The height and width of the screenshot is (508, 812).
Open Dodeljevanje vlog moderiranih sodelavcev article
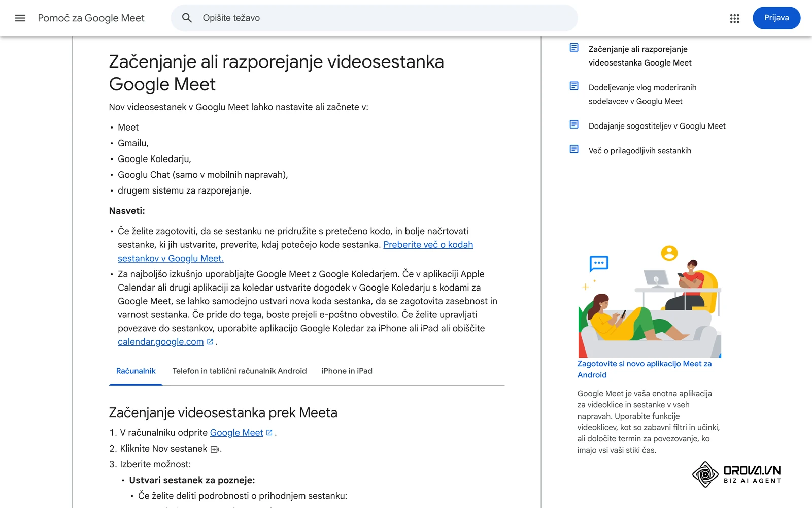point(642,94)
